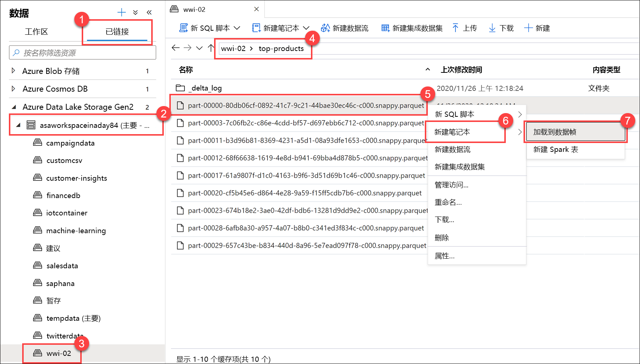Screen dimensions: 640x364
Task: Open the campaigndata container
Action: tap(70, 143)
